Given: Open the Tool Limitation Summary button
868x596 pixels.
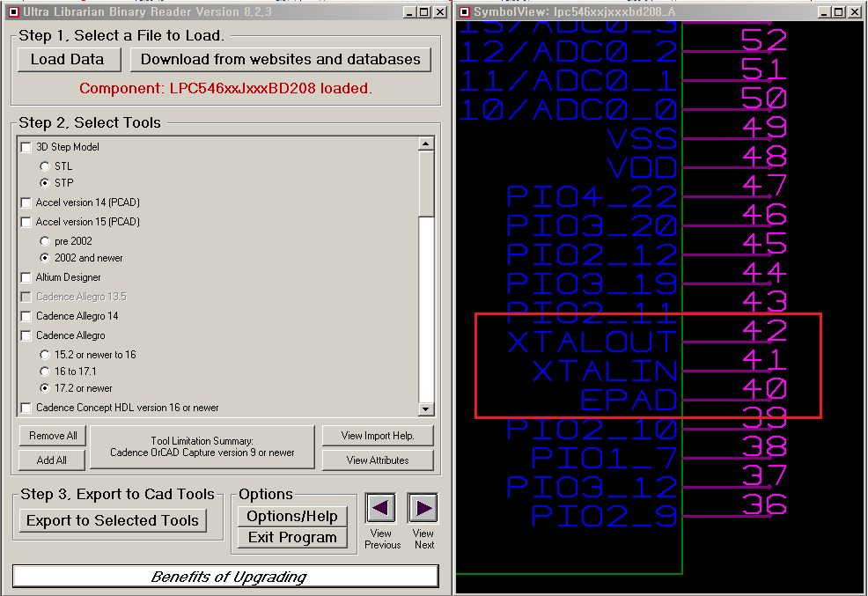Looking at the screenshot, I should (x=202, y=447).
